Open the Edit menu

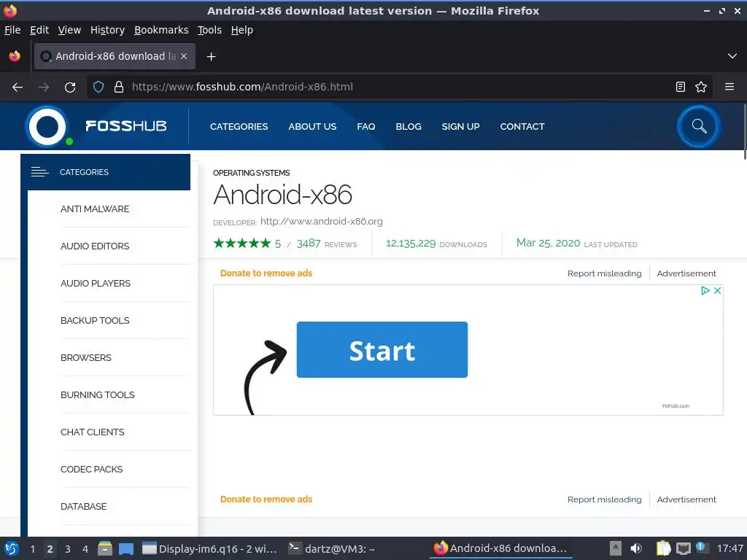click(39, 30)
